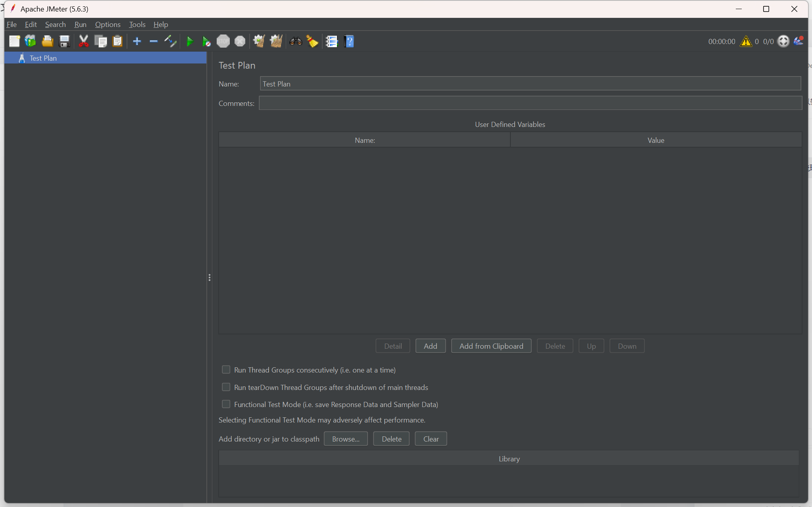Click Delete button next to Browse

391,439
